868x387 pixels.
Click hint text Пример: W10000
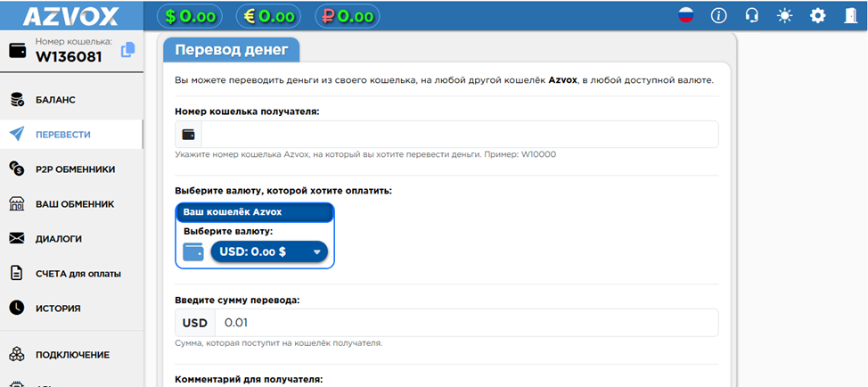coord(520,155)
